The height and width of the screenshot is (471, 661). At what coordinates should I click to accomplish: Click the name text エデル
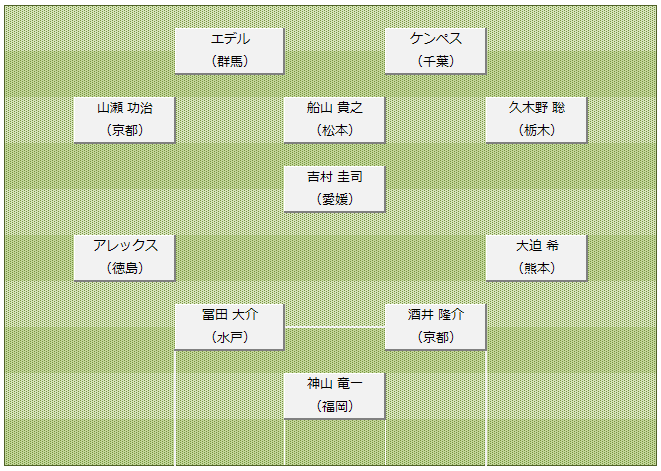coord(230,39)
